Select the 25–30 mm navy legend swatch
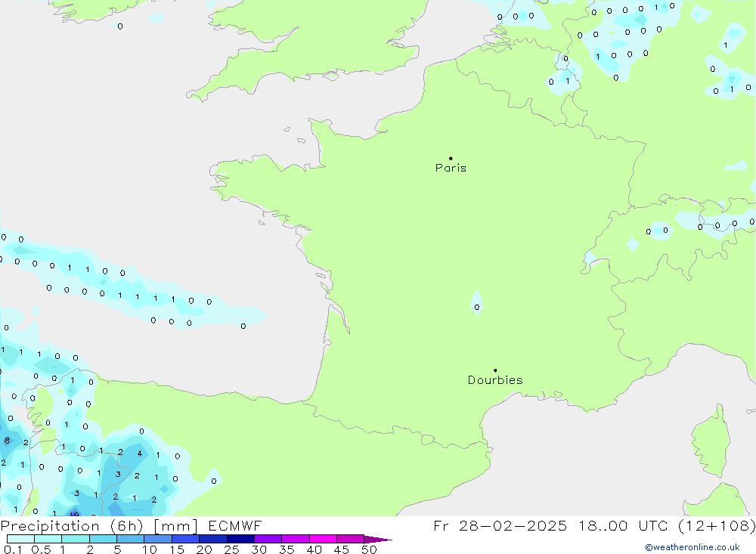This screenshot has width=756, height=554. click(x=240, y=539)
